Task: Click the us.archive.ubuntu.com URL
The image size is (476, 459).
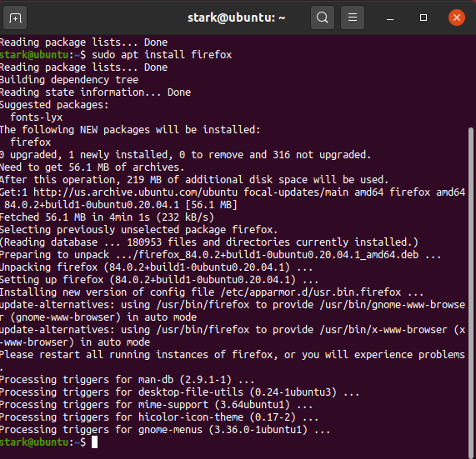Action: click(x=135, y=192)
